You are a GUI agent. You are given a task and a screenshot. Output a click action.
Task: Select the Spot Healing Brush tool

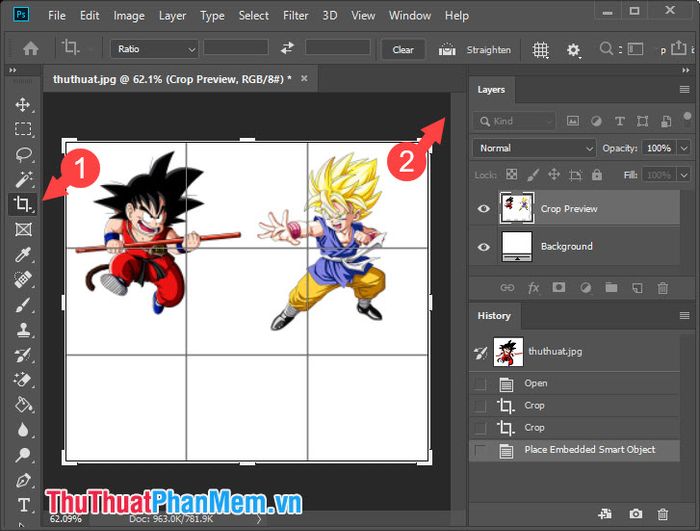(23, 280)
